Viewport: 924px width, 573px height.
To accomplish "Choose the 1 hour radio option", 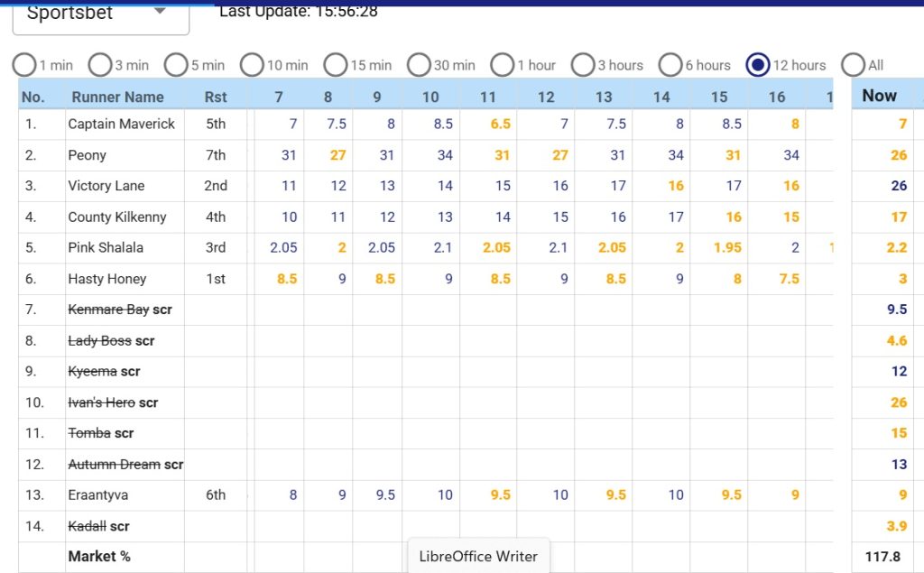I will pos(503,65).
